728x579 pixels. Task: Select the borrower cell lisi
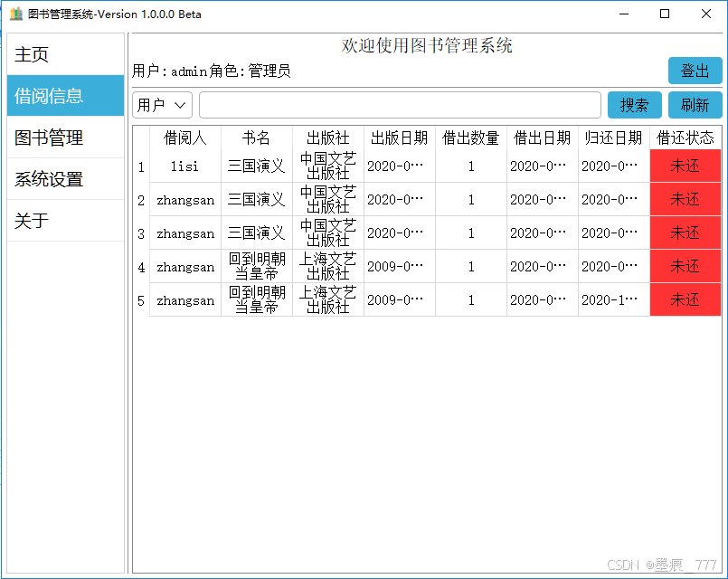point(185,166)
